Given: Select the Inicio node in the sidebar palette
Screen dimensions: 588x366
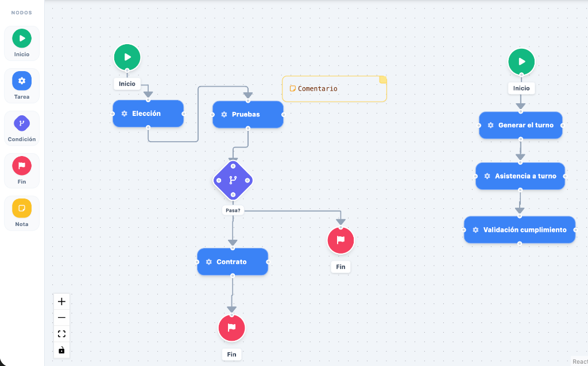Looking at the screenshot, I should (22, 43).
